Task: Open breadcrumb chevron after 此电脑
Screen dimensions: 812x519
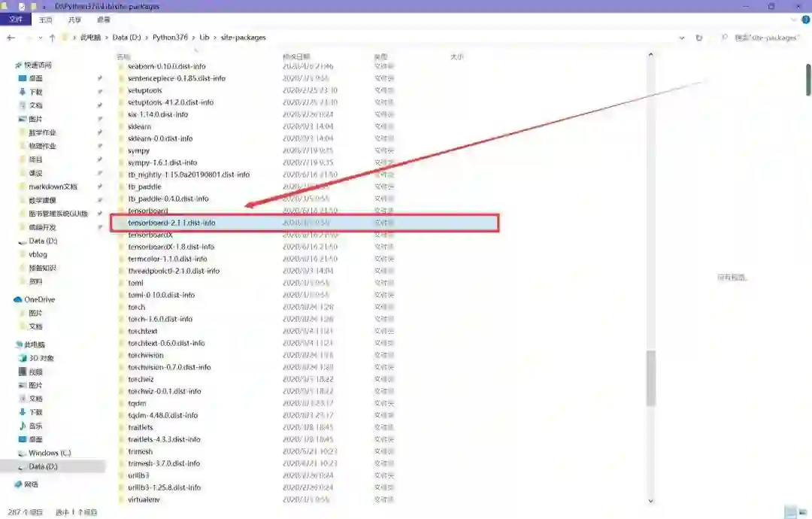Action: [x=107, y=38]
